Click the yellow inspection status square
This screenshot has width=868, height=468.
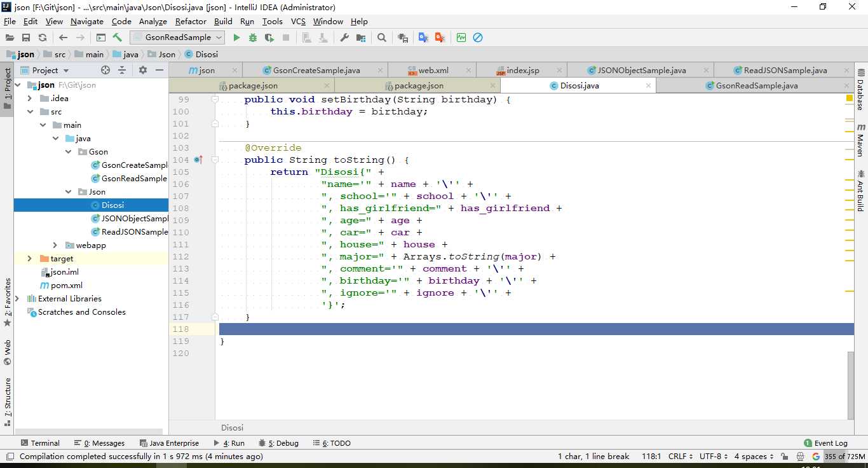(850, 99)
